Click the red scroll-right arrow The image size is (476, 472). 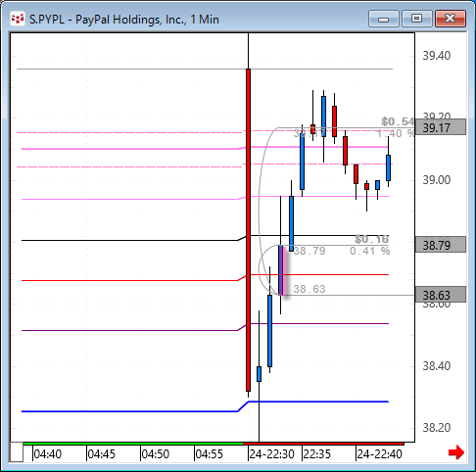456,452
